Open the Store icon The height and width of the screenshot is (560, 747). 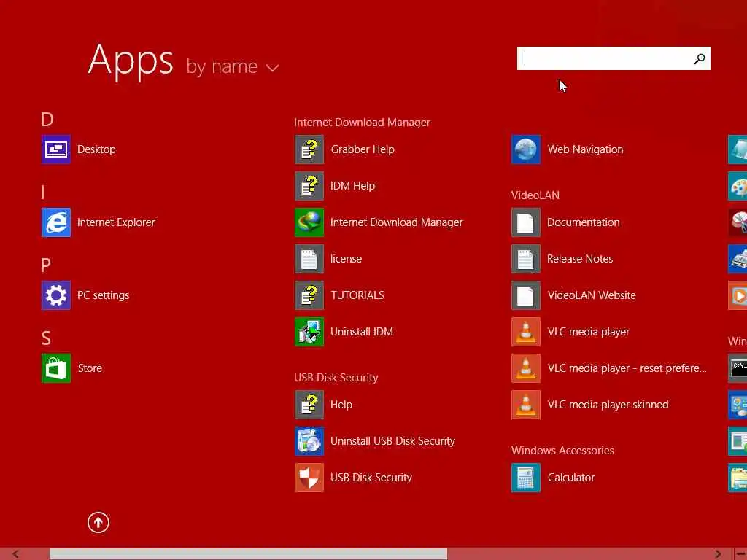point(56,368)
